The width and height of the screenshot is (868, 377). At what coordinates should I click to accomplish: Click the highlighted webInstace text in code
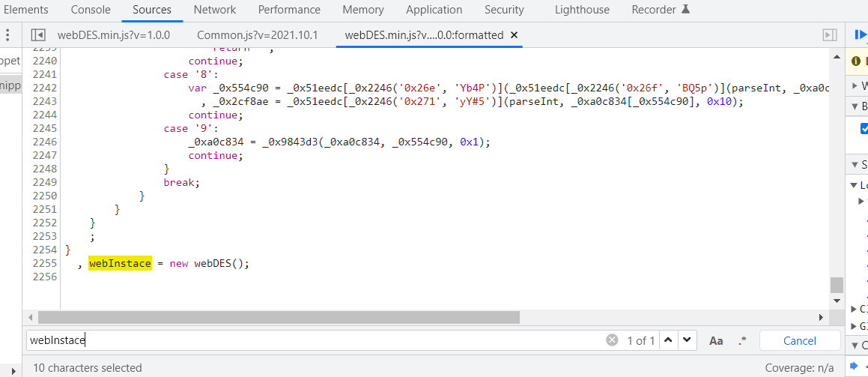(x=120, y=264)
